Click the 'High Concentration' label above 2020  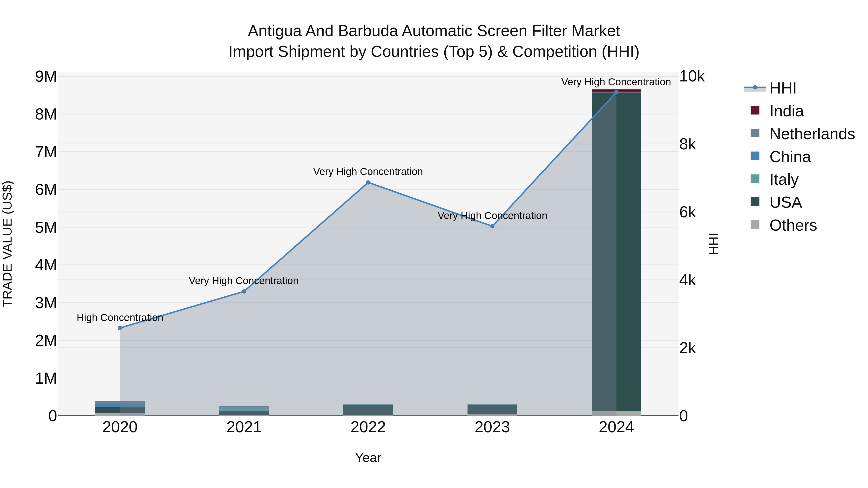120,318
